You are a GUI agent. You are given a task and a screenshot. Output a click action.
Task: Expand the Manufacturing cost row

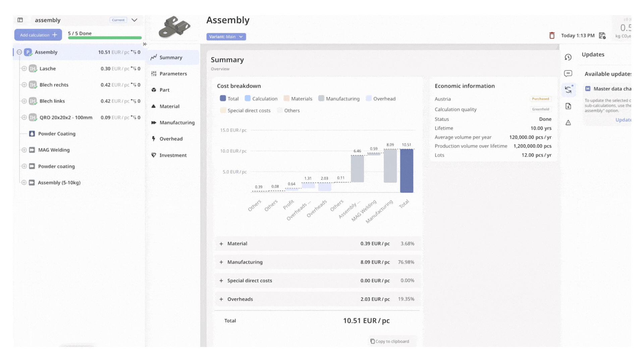[221, 262]
